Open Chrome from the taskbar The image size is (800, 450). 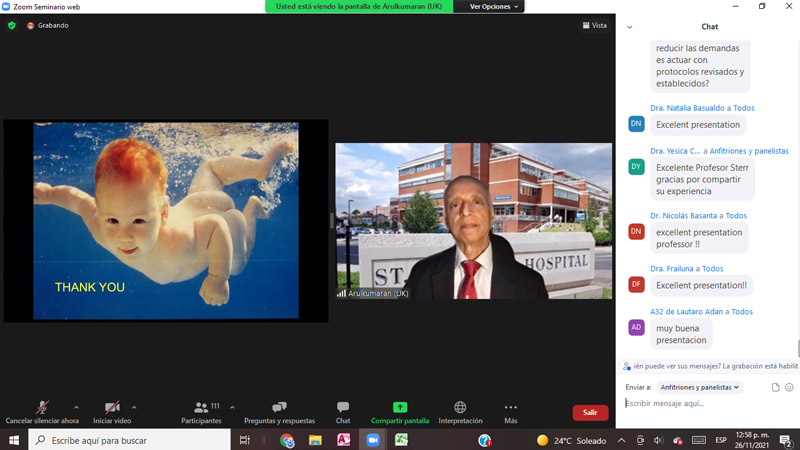pyautogui.click(x=287, y=440)
